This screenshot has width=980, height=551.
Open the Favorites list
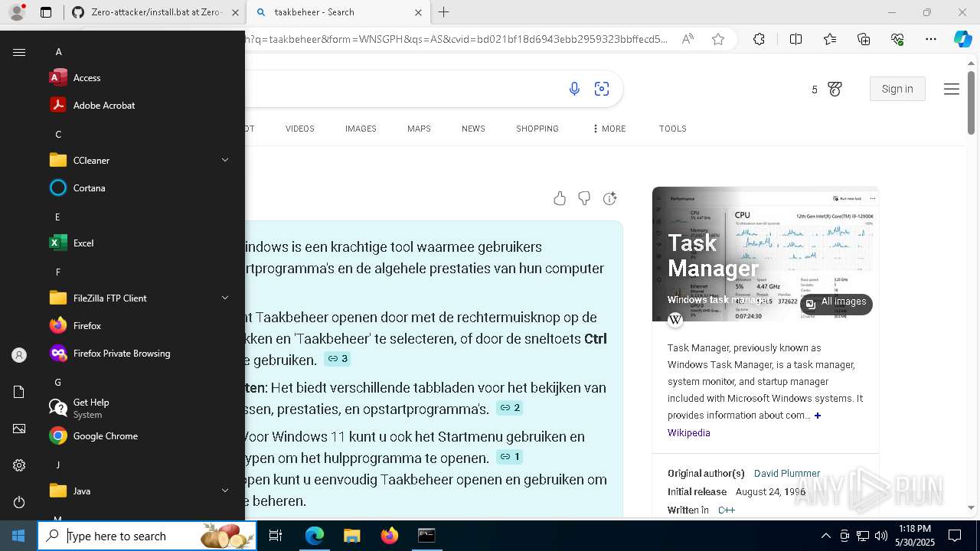coord(830,39)
